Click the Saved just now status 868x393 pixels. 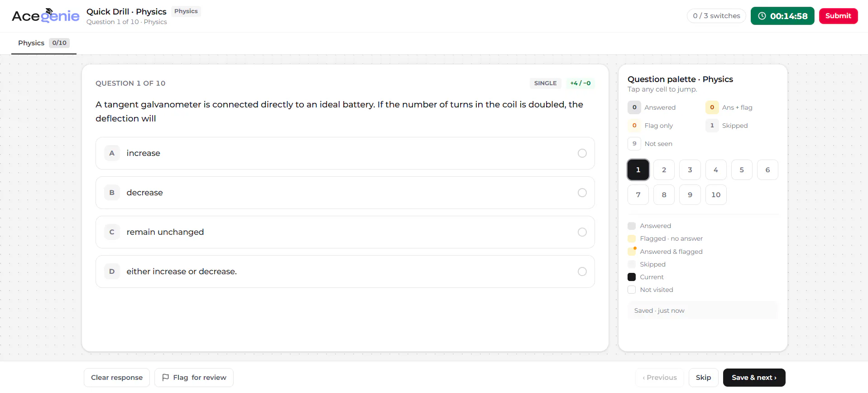[703, 311]
